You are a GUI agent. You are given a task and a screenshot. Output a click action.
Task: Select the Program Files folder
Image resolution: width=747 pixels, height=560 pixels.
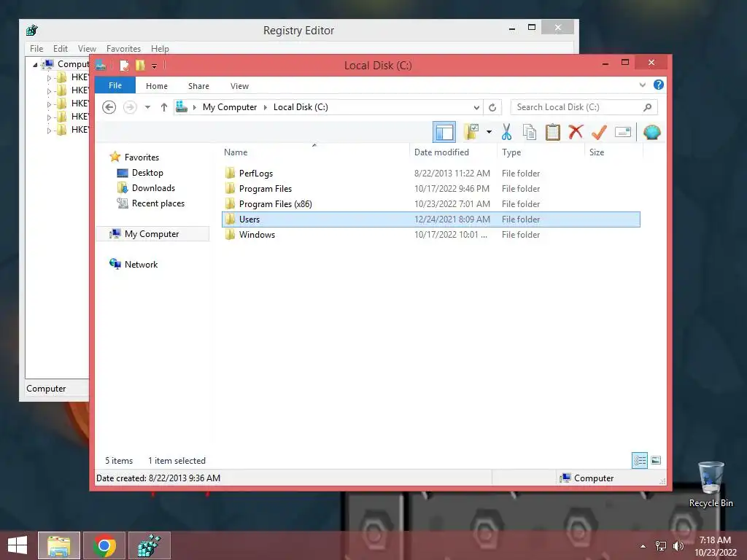266,189
